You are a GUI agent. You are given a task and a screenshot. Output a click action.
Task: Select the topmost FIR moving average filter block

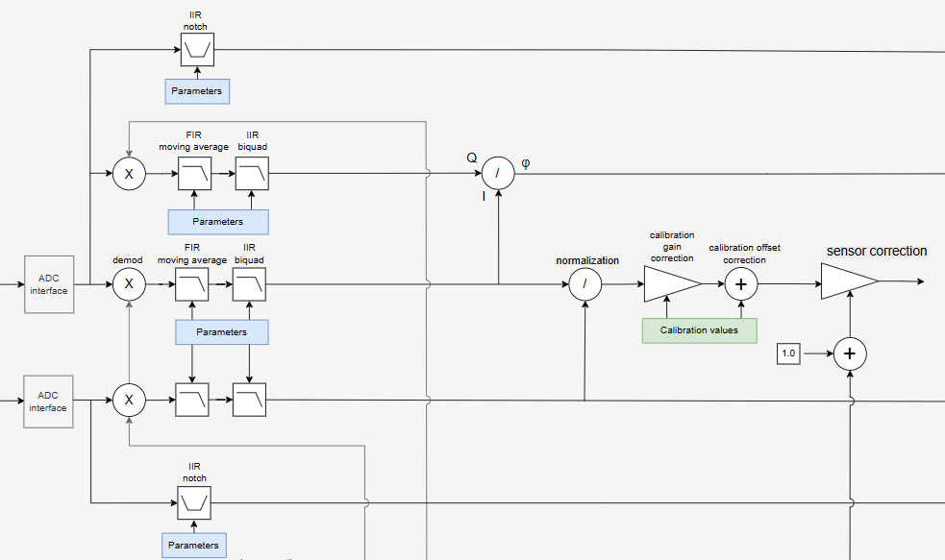193,174
